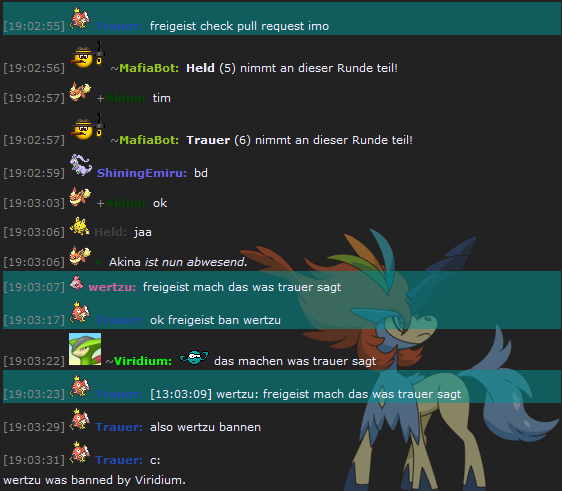
Task: Click bold 'Trauer' in MafiaBot's round message
Action: click(208, 140)
